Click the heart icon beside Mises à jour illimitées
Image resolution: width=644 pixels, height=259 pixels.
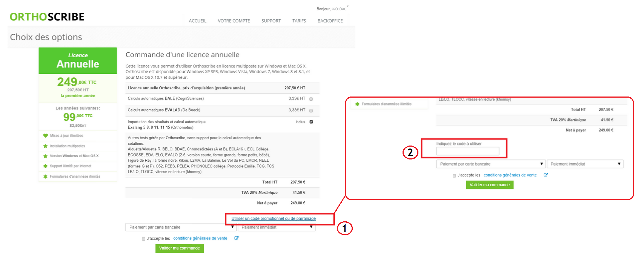click(x=45, y=136)
